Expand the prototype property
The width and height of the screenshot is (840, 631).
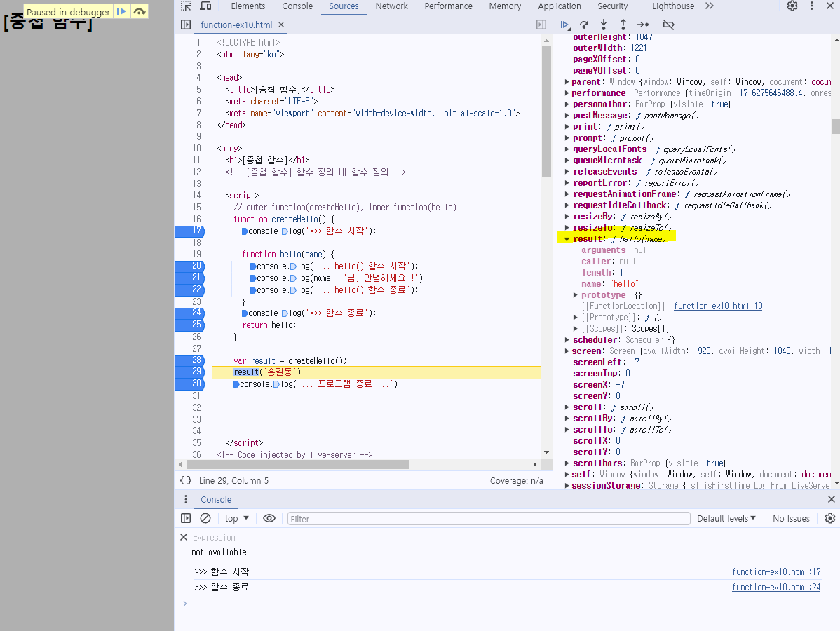[x=576, y=295]
